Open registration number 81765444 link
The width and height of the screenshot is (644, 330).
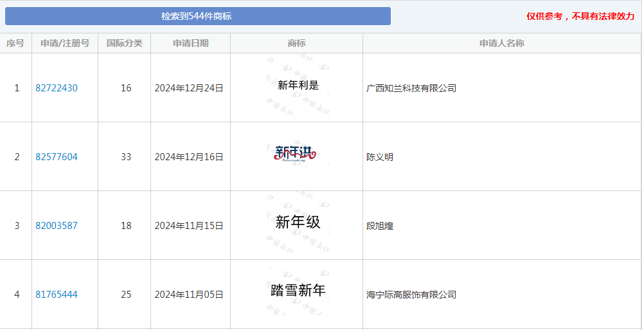click(x=57, y=294)
